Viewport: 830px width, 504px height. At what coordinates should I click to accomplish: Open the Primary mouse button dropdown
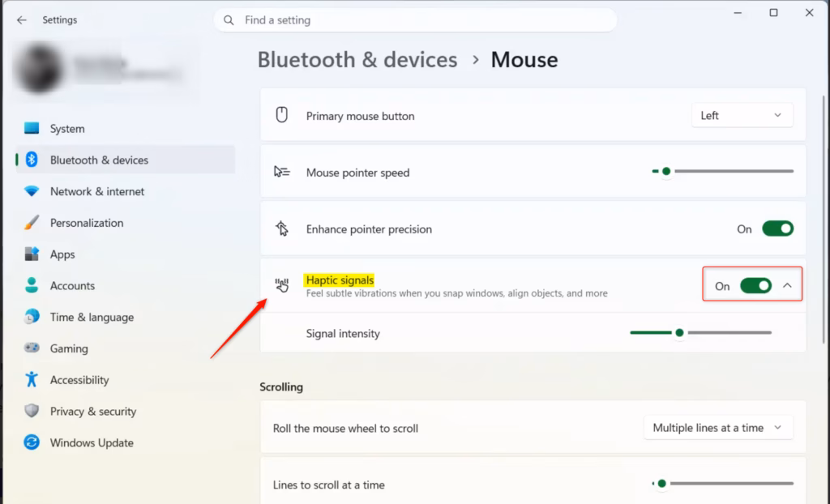[742, 115]
